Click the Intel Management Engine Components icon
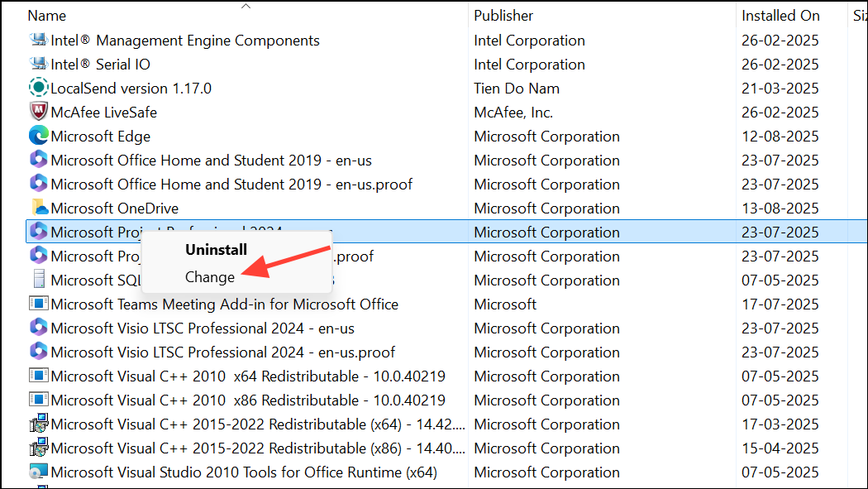 [x=37, y=40]
